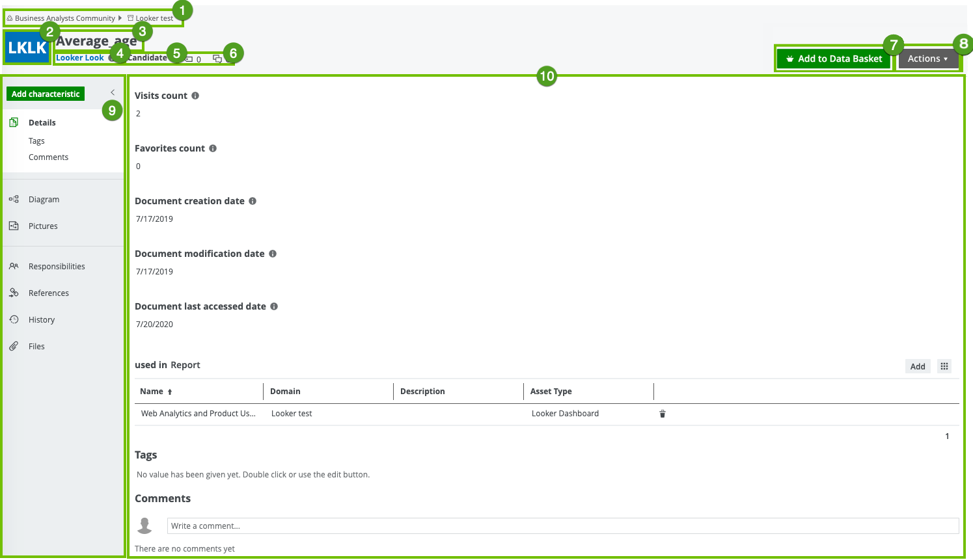Click the Diagram icon in the sidebar
973x560 pixels.
tap(14, 200)
